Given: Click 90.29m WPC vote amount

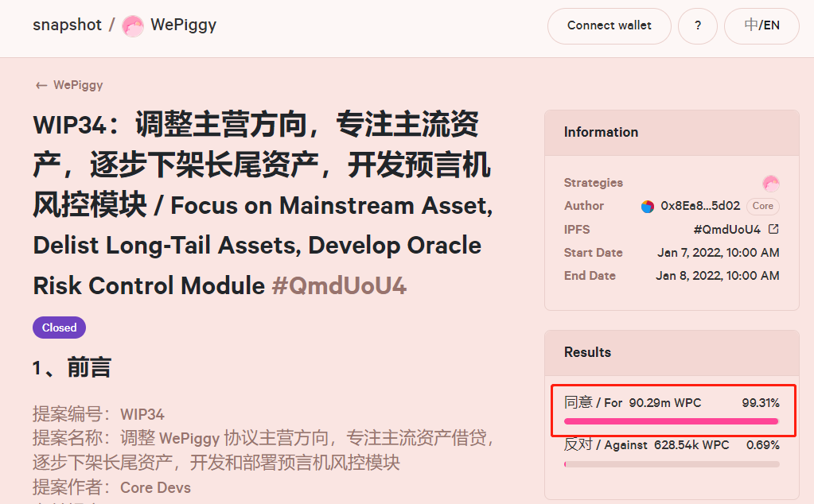Looking at the screenshot, I should (x=665, y=403).
